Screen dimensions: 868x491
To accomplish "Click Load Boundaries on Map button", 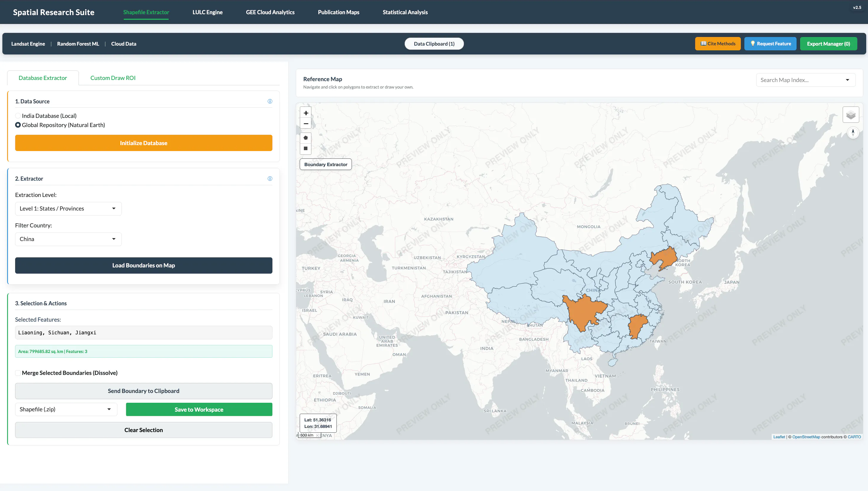I will [143, 265].
